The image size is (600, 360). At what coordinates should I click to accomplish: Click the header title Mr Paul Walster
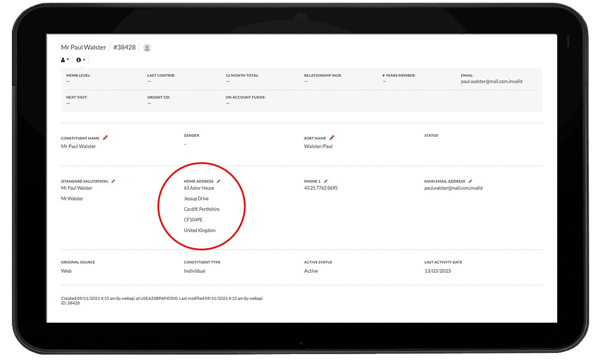pos(83,47)
